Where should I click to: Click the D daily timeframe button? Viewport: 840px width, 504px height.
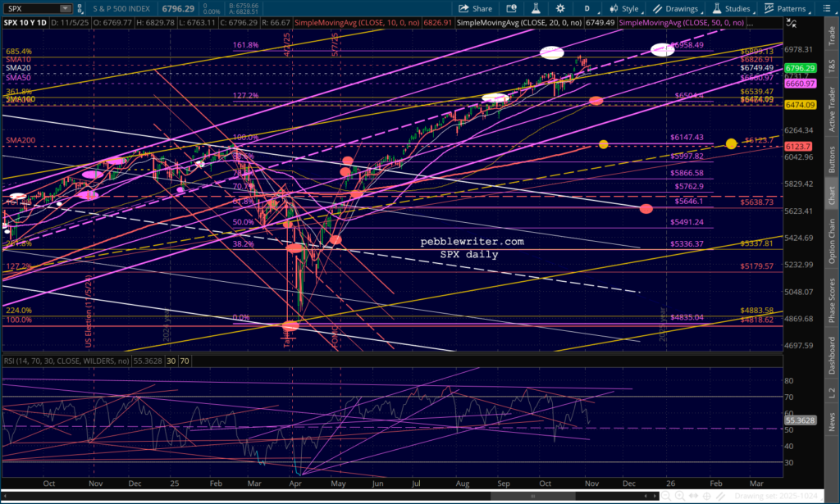(x=586, y=8)
